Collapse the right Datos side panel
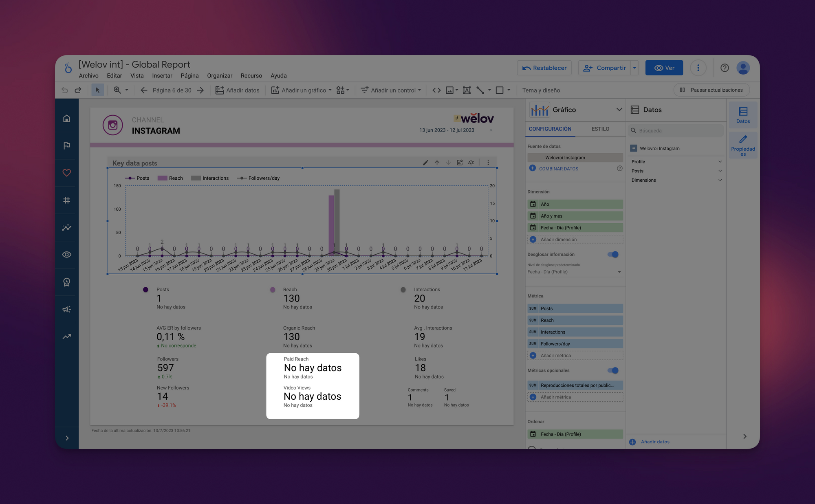Image resolution: width=815 pixels, height=504 pixels. (x=745, y=436)
